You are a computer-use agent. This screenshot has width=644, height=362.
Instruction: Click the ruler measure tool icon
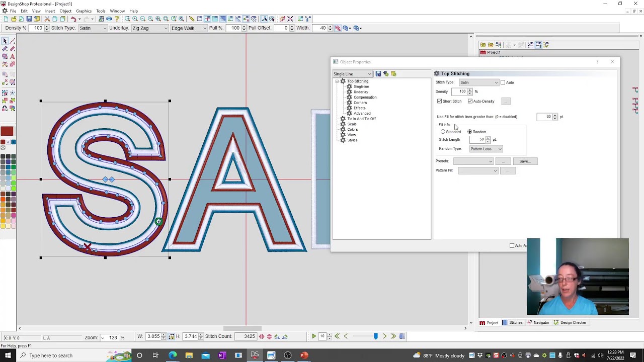click(x=191, y=19)
